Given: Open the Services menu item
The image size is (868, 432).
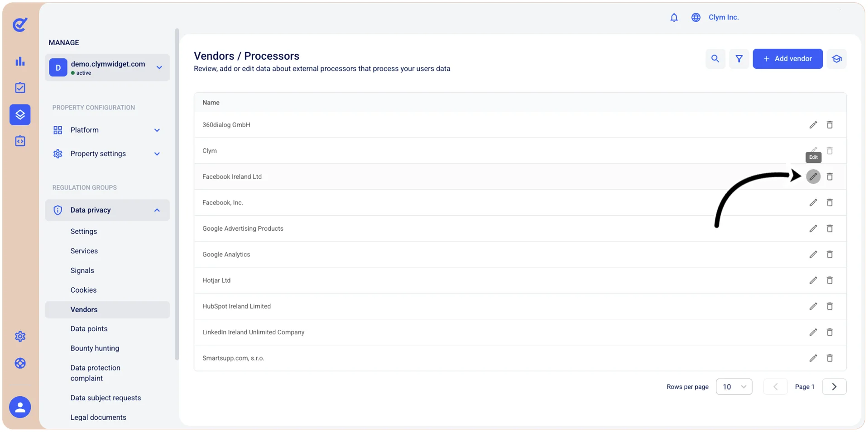Looking at the screenshot, I should (x=84, y=251).
